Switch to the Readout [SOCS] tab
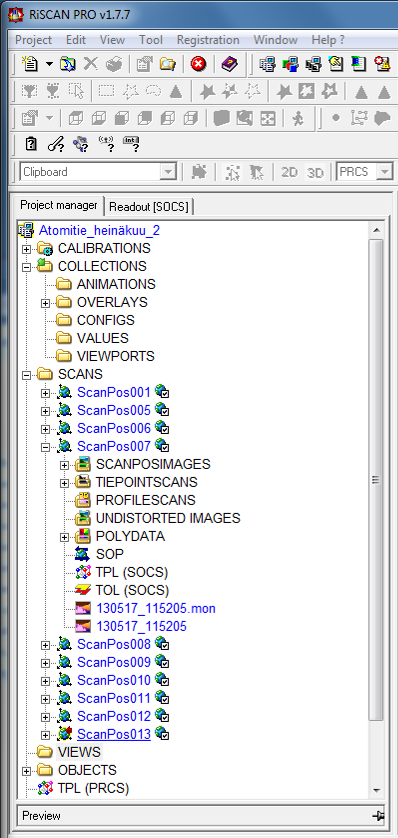This screenshot has height=838, width=398. click(x=149, y=206)
